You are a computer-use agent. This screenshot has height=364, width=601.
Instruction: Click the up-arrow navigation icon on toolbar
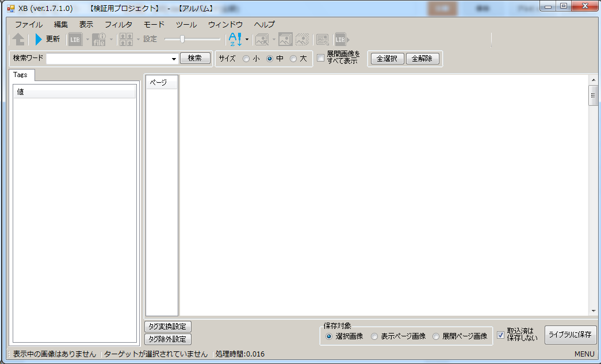[x=18, y=39]
